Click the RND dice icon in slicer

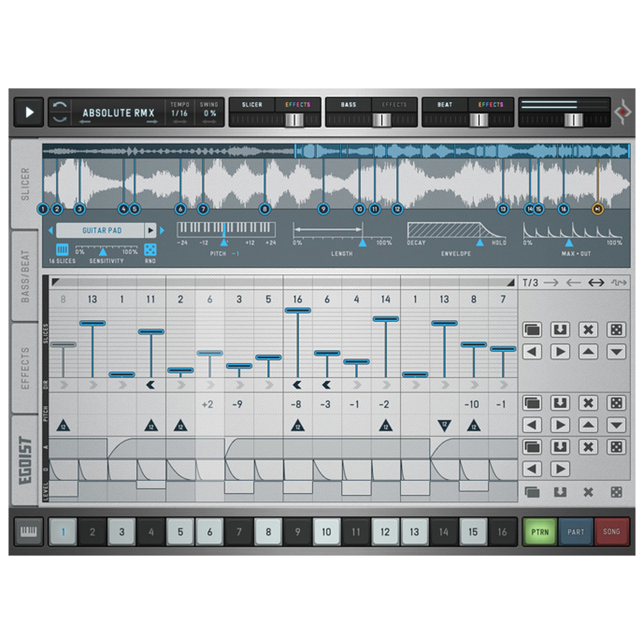150,249
